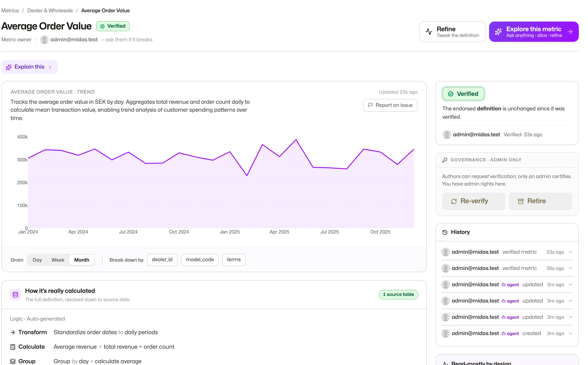
Task: Click the Apr 2025 axis label on chart
Action: (x=279, y=232)
